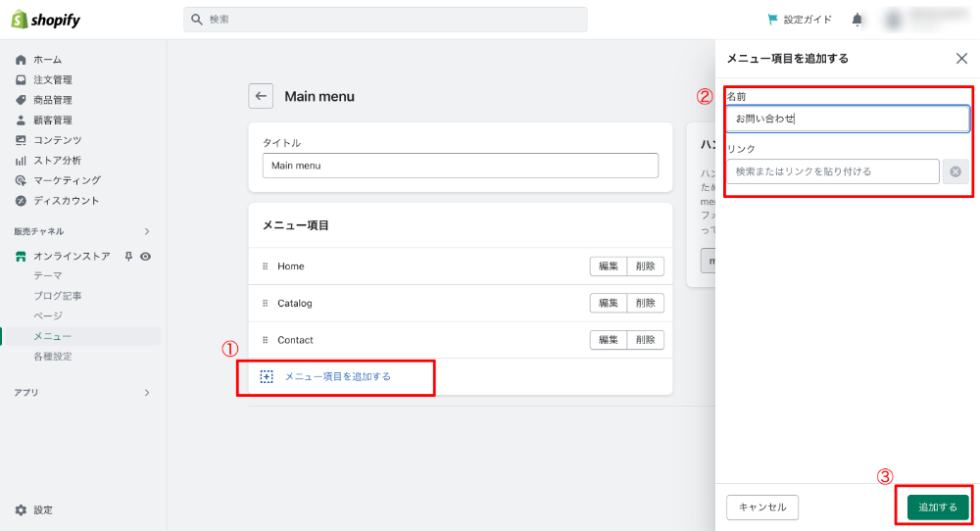Click the 設定 gear icon

tap(21, 509)
